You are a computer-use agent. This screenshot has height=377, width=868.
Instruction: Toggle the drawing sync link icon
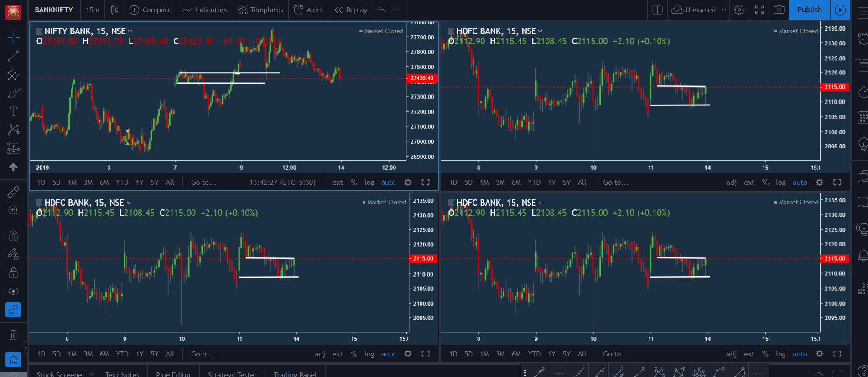pos(13,309)
